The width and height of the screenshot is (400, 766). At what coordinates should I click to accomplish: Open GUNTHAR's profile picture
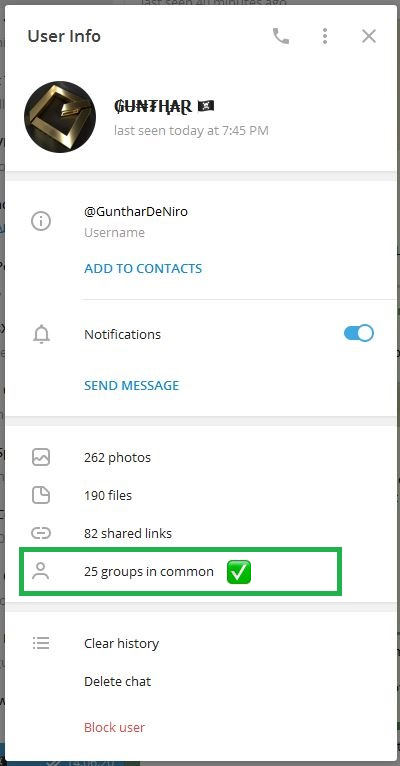click(60, 117)
